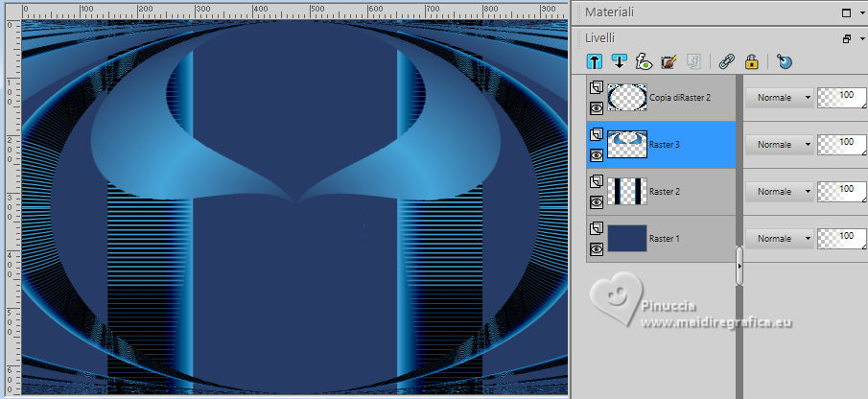Open the Materiali panel options arrow
This screenshot has width=868, height=399.
click(862, 12)
